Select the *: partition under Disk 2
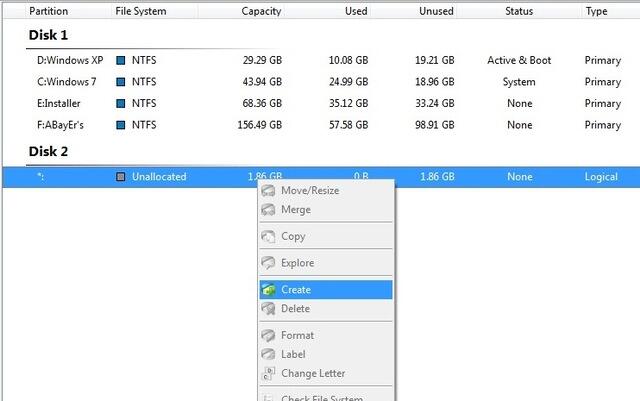This screenshot has height=401, width=640. 41,177
